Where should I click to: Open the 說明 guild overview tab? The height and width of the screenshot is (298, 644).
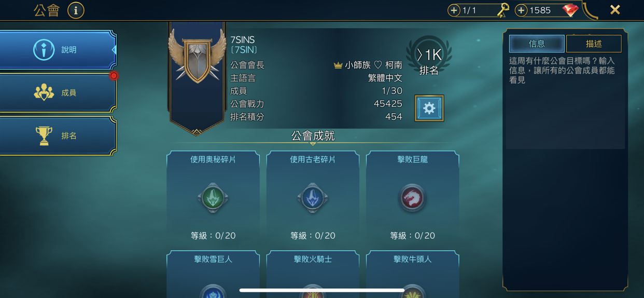coord(58,50)
